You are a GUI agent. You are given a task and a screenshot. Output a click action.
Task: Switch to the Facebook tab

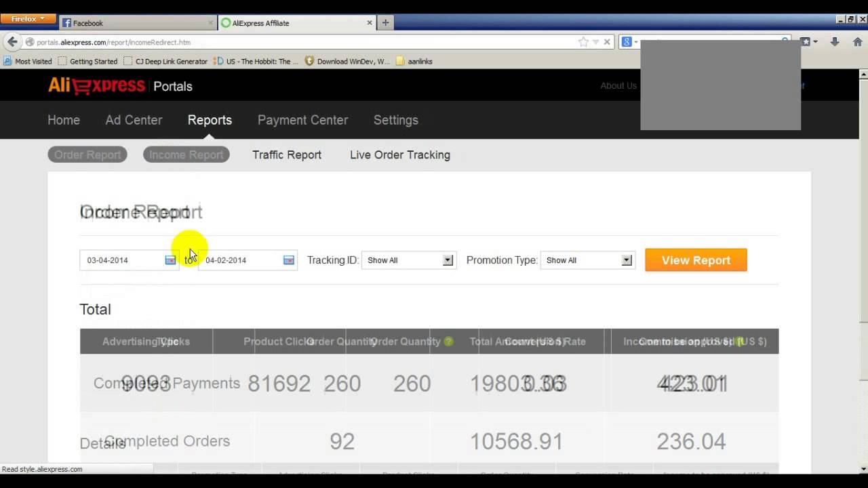(138, 23)
